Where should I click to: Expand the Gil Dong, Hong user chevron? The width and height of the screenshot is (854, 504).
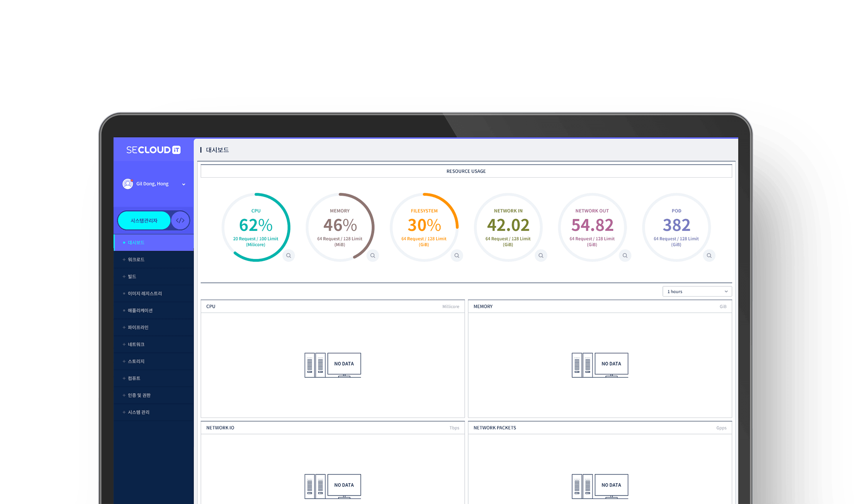[x=183, y=184]
